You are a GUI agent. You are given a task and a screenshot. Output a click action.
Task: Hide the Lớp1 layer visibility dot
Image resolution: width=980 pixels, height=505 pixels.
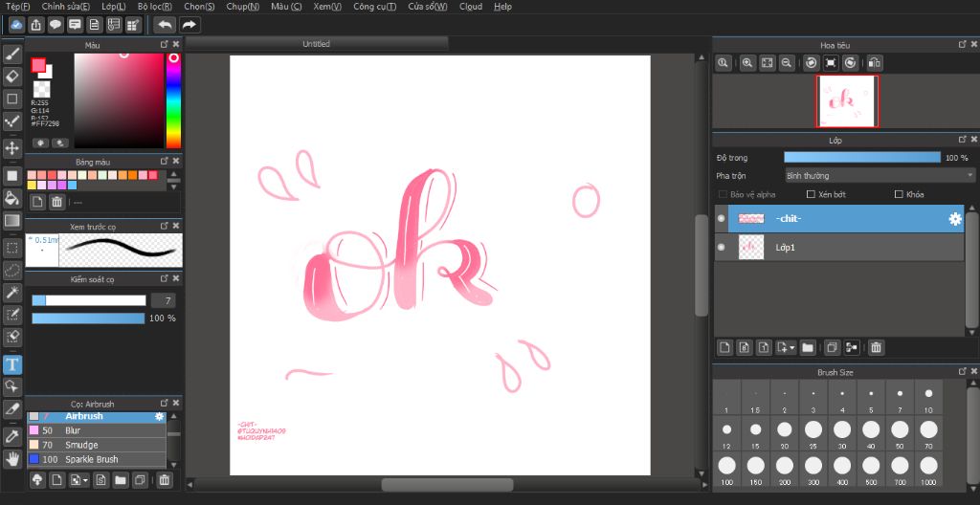click(x=722, y=248)
